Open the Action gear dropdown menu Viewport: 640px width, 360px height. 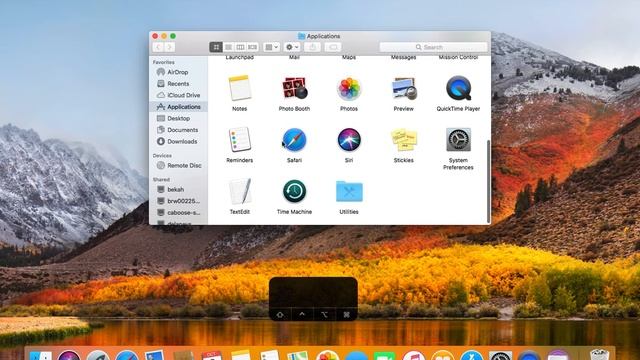(x=292, y=47)
